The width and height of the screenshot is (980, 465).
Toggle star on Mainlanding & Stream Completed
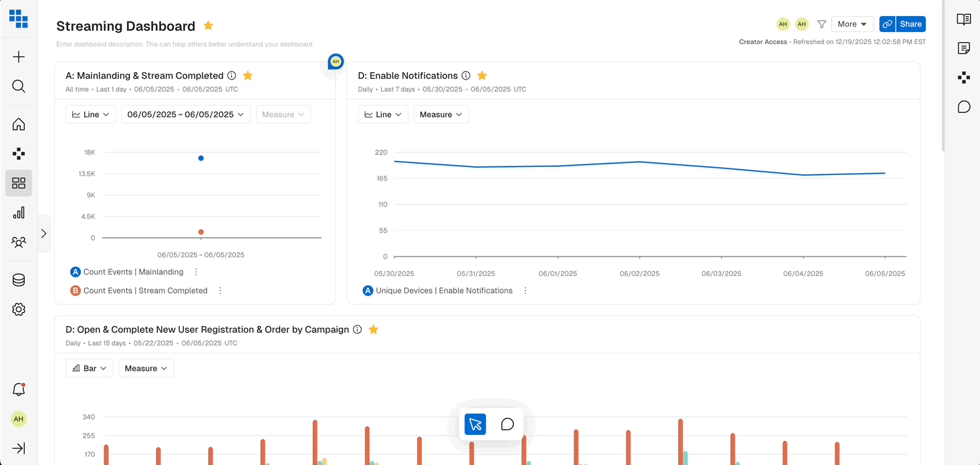click(247, 75)
